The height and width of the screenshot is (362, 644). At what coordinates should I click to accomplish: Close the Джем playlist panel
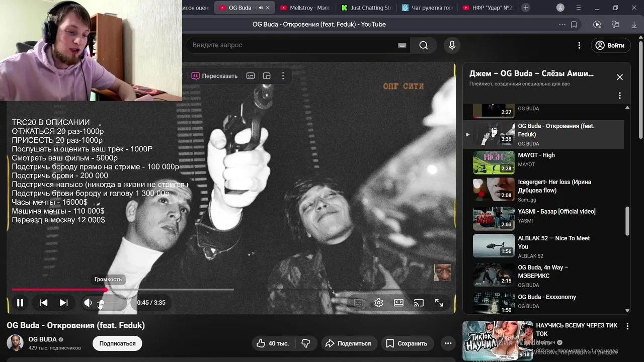coord(620,77)
